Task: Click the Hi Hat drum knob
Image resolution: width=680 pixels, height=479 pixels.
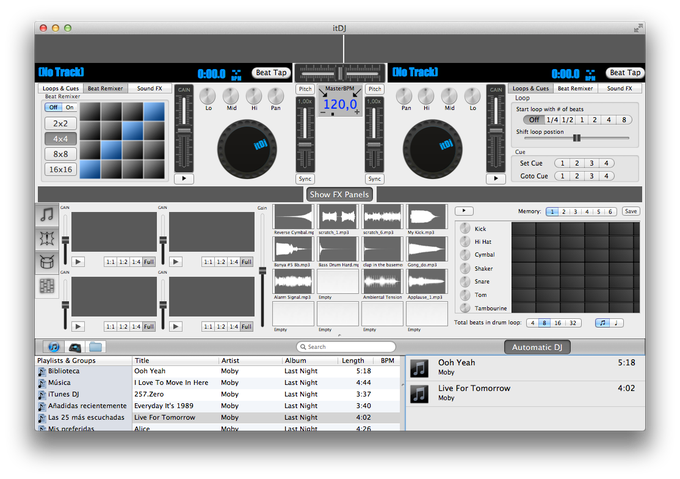Action: tap(465, 241)
